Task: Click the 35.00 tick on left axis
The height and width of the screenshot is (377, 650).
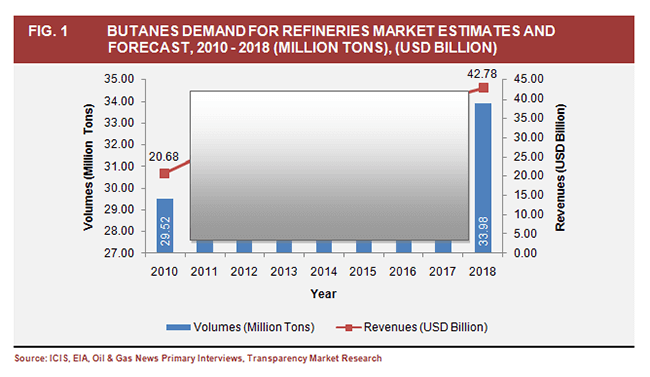Action: click(x=119, y=79)
